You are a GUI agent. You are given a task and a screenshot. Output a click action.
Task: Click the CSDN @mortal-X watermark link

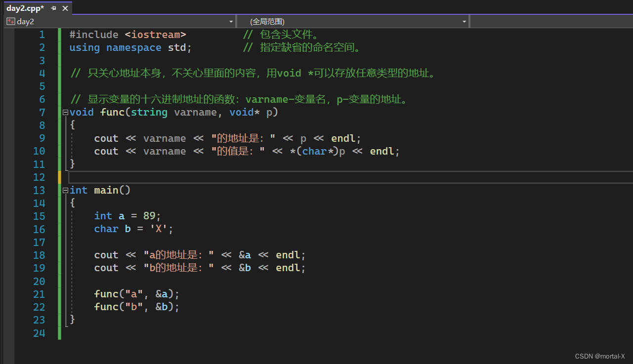[600, 356]
